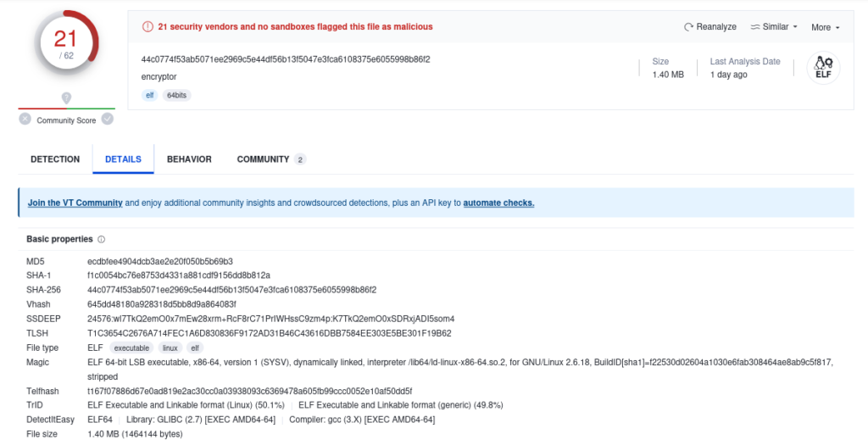
Task: Click the Basic properties info icon
Action: (x=102, y=240)
